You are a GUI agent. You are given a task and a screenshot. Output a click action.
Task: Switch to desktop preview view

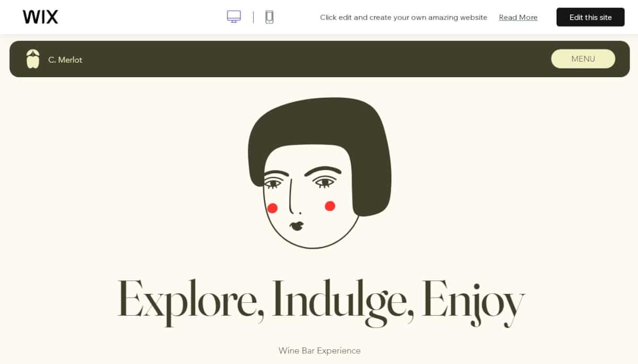click(234, 17)
